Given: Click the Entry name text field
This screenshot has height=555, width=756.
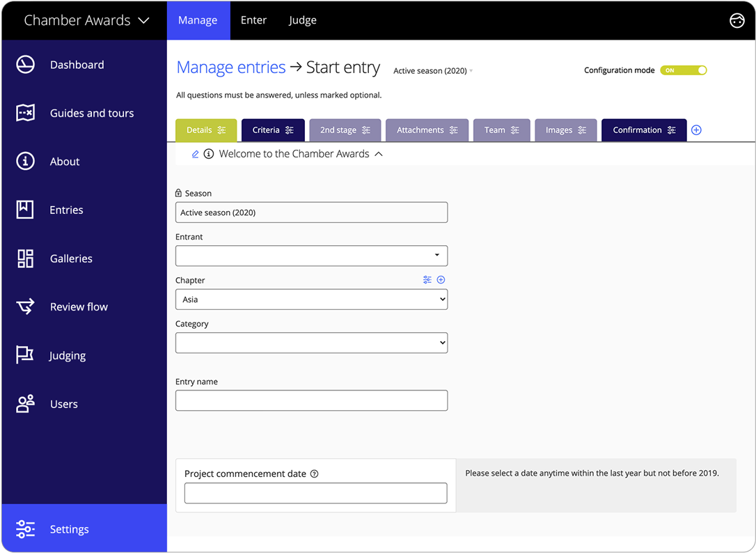Looking at the screenshot, I should [x=311, y=400].
